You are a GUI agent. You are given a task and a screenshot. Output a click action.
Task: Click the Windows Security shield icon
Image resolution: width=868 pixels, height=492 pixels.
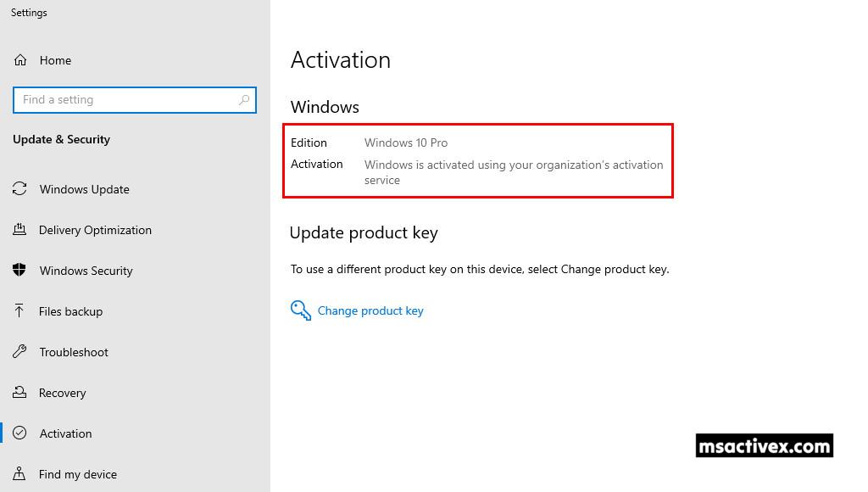pos(19,271)
